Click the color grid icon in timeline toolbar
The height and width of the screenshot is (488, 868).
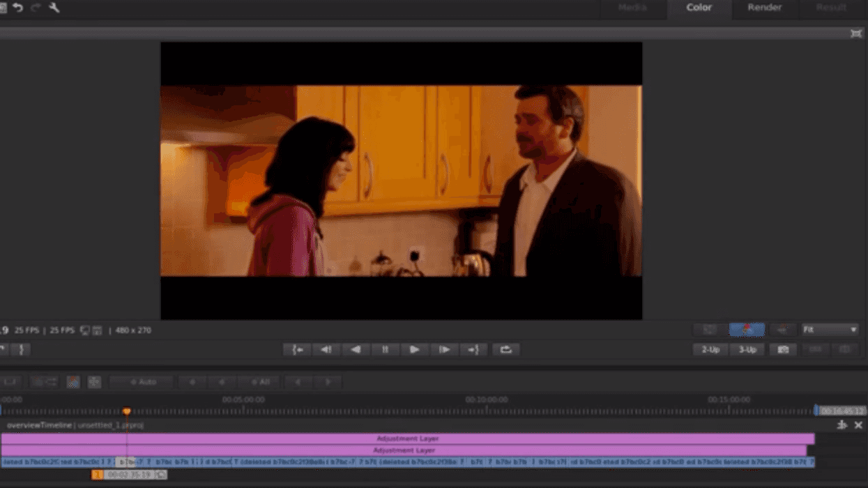73,382
